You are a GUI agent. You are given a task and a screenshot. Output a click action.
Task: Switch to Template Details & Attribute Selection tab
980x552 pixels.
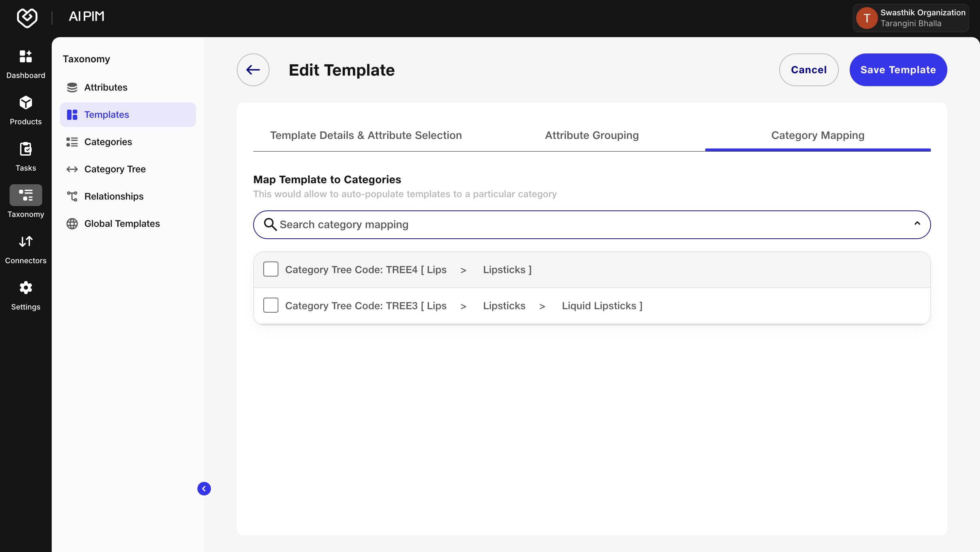pos(366,135)
